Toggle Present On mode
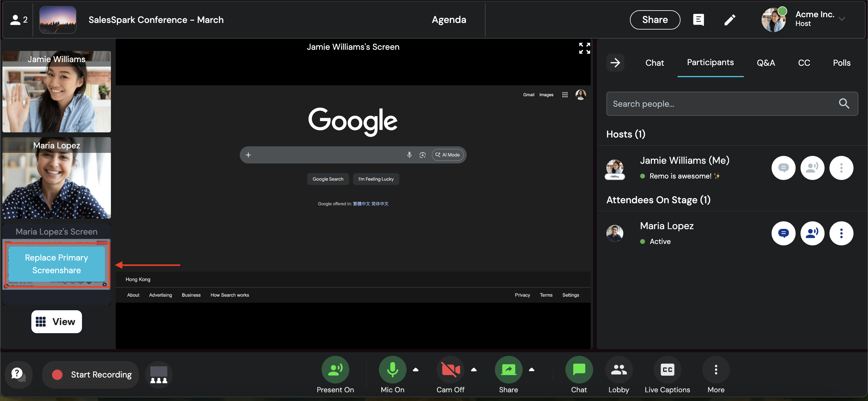 point(335,370)
